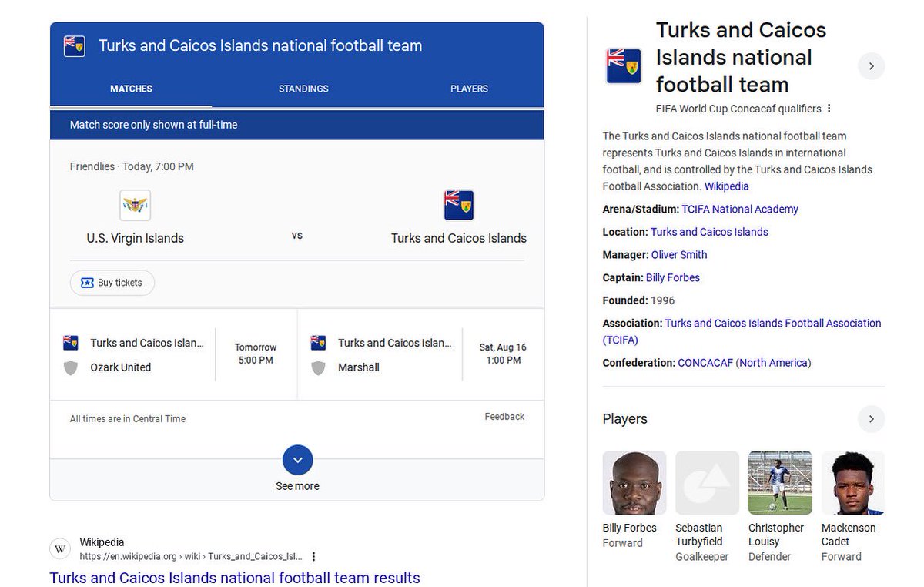
Task: Click the U.S. Virgin Islands team name
Action: (136, 238)
